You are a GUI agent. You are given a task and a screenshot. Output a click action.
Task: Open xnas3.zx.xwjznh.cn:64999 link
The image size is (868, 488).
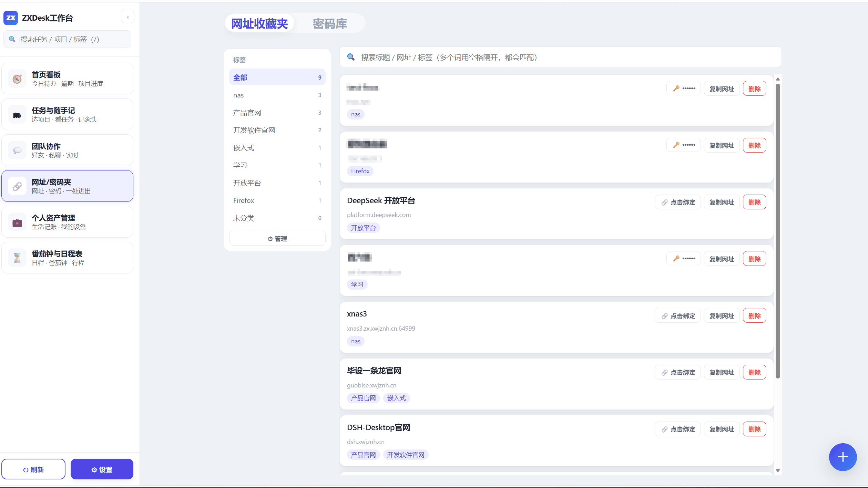click(381, 328)
